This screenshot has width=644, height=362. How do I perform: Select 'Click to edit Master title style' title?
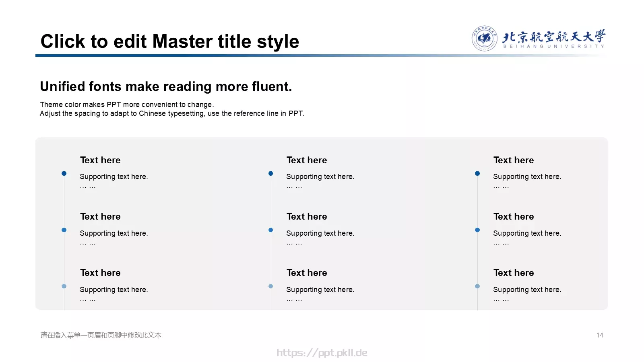170,41
